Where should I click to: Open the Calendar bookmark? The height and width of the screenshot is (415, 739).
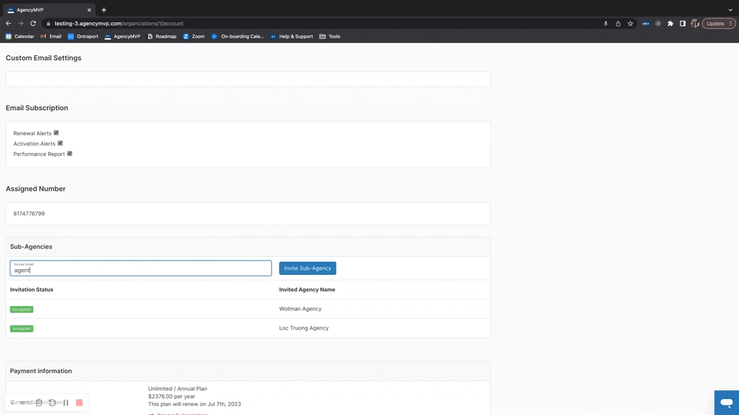coord(20,36)
